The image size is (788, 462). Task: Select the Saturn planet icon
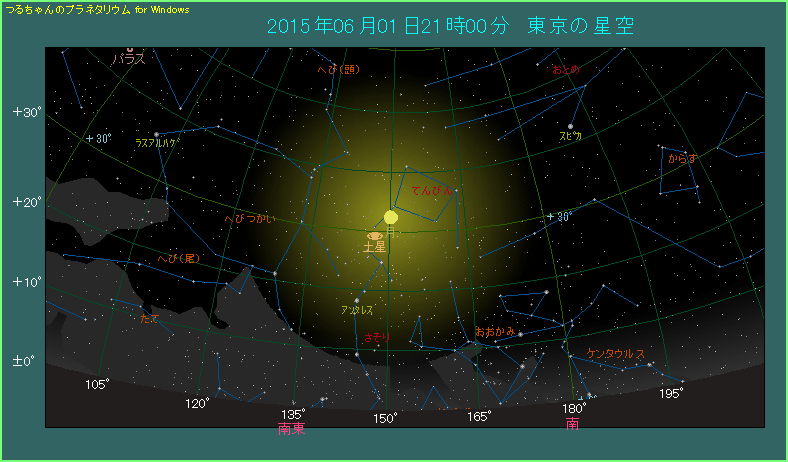pos(375,236)
